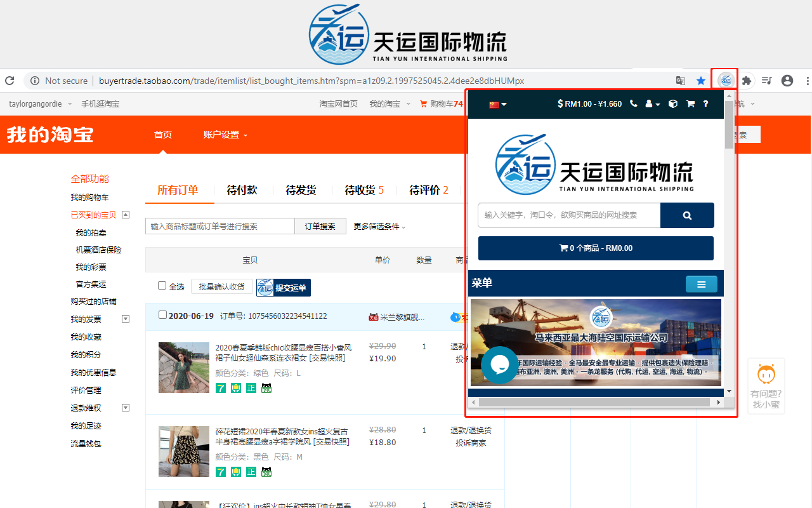This screenshot has height=508, width=812.
Task: Open the 我的购物车 sidebar link
Action: [x=89, y=197]
